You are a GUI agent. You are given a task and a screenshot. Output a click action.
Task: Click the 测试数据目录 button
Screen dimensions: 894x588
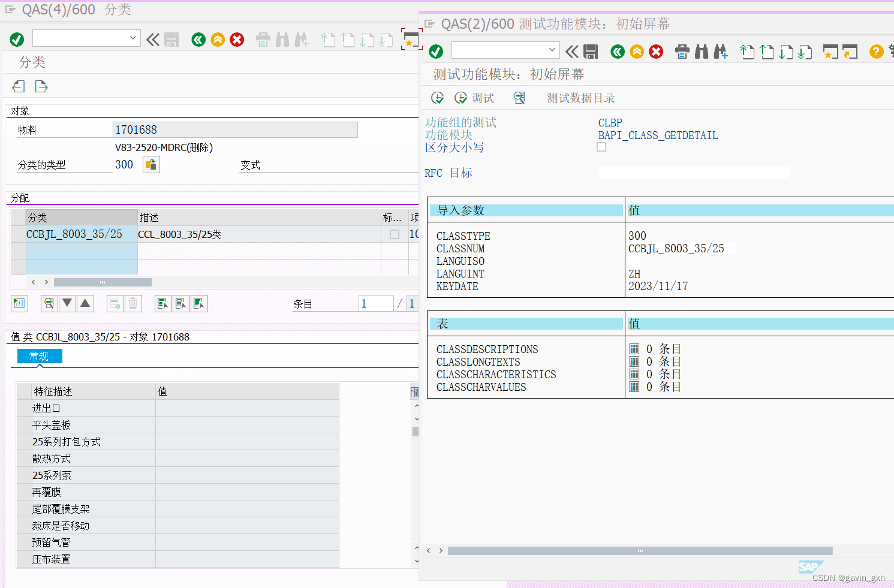click(580, 97)
